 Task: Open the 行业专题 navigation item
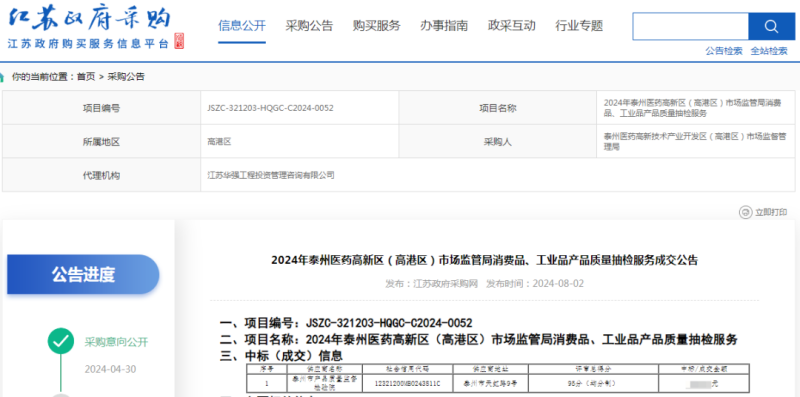pyautogui.click(x=579, y=26)
